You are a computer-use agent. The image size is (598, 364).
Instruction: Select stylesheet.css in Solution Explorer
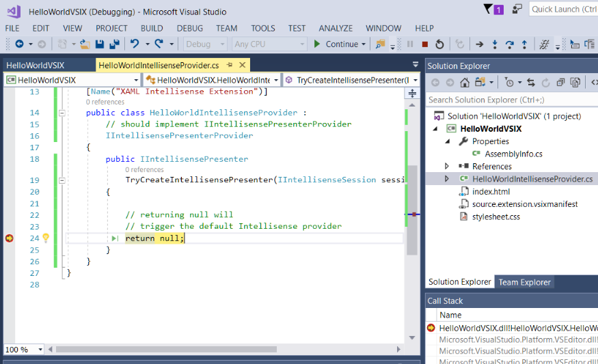pyautogui.click(x=495, y=217)
